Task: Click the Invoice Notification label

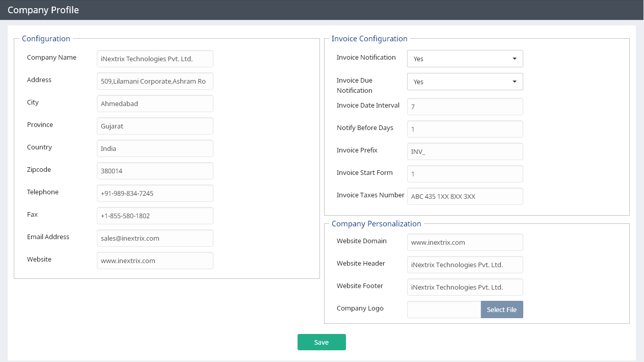Action: click(366, 58)
